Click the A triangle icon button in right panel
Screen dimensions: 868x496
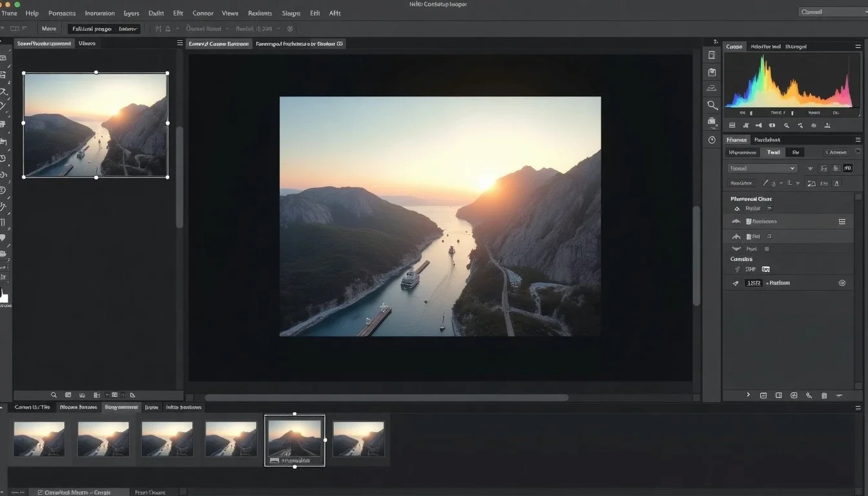click(837, 183)
